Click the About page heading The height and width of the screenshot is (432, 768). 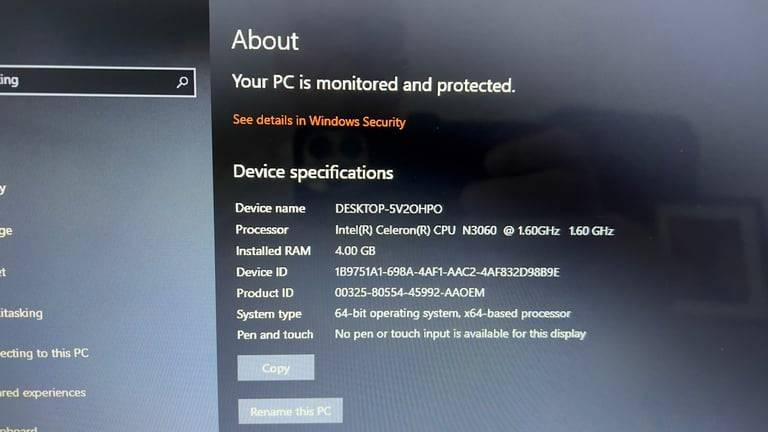(265, 40)
